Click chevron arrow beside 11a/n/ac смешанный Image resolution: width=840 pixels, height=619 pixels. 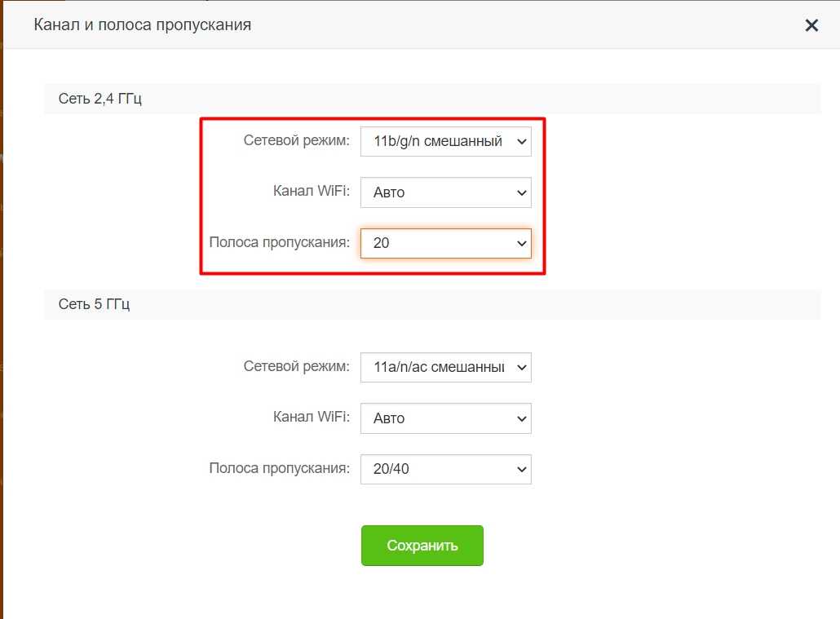click(522, 368)
